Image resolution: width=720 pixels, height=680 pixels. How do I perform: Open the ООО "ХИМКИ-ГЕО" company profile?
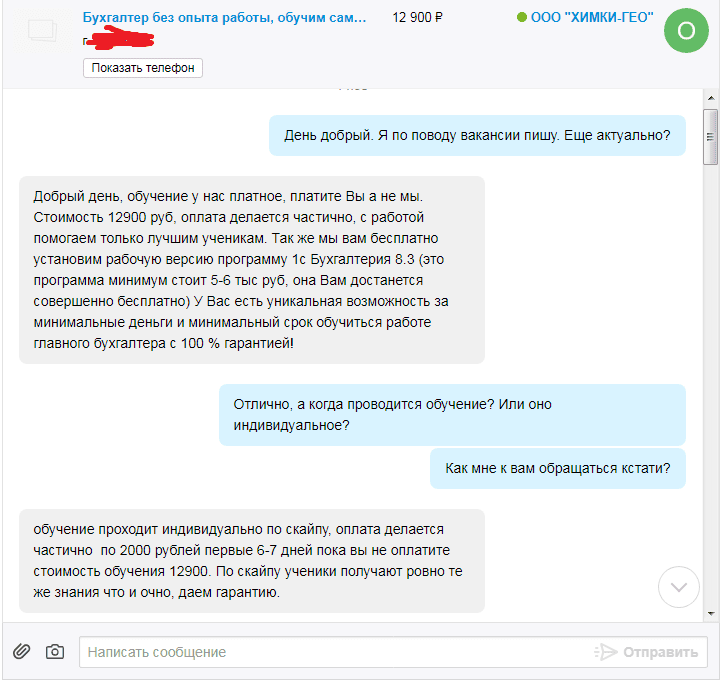pos(592,17)
